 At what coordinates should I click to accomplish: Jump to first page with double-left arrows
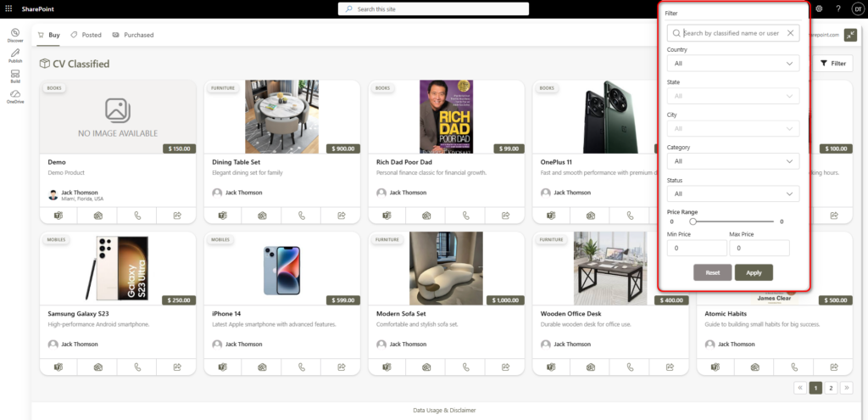(800, 388)
